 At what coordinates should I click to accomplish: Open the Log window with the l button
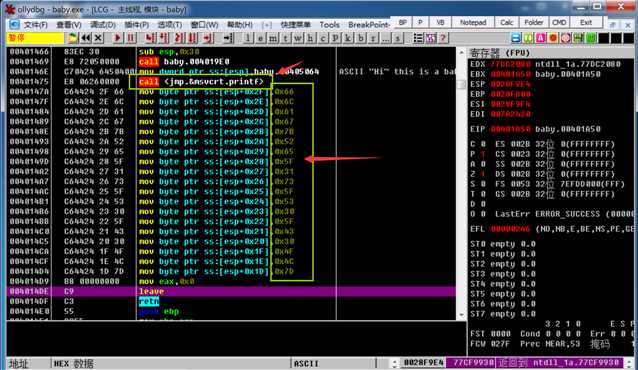[248, 38]
